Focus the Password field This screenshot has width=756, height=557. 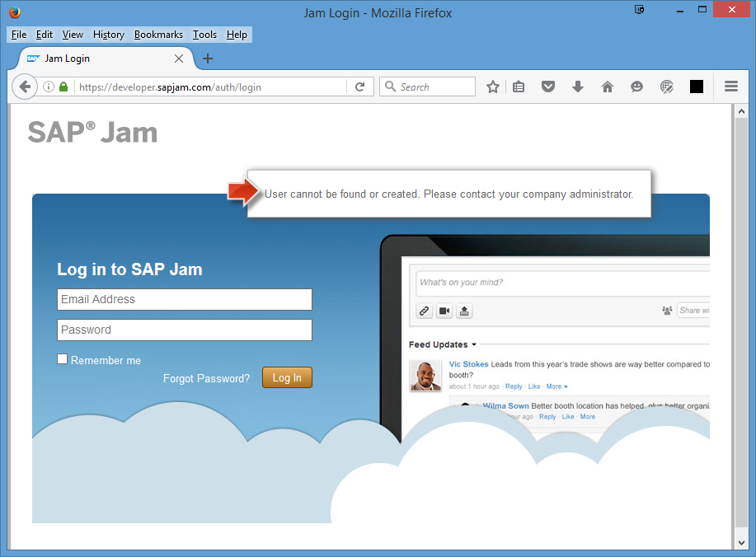tap(185, 330)
